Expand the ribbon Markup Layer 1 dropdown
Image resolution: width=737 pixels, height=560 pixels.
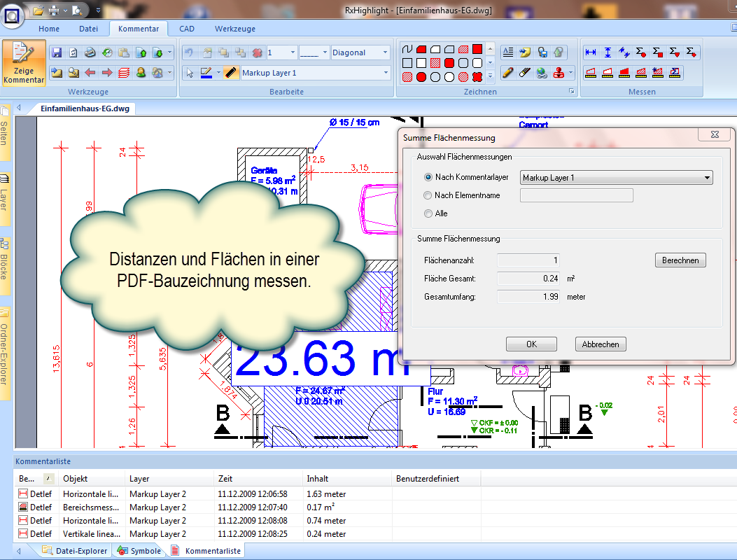tap(386, 73)
